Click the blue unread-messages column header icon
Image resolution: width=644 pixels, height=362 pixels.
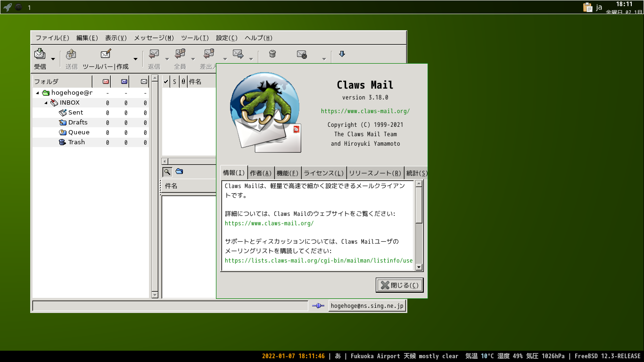[124, 82]
